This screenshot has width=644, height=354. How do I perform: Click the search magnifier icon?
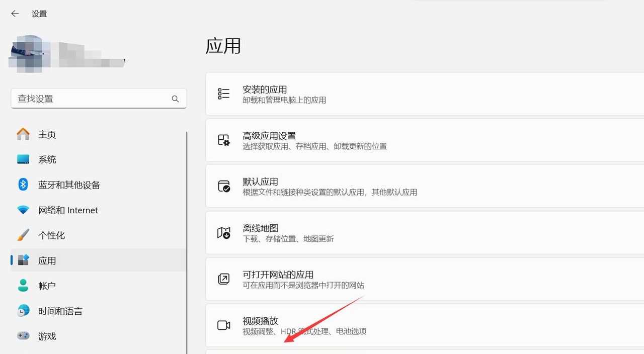point(175,99)
